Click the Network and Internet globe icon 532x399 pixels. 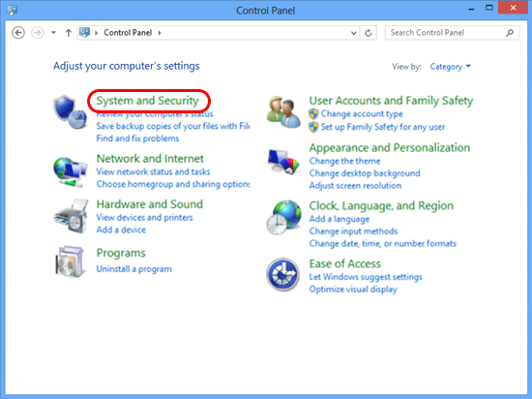[71, 171]
